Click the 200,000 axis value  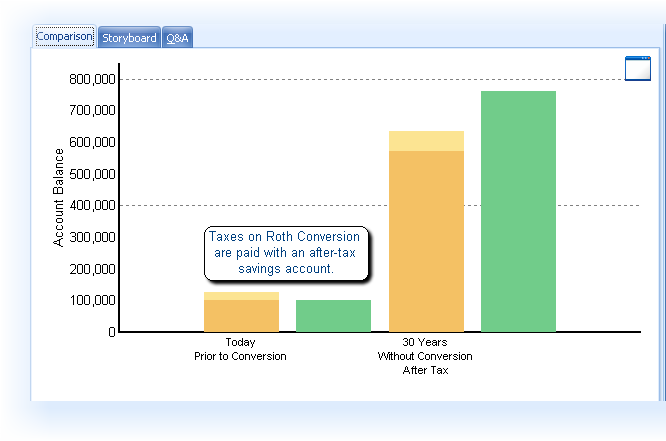pos(89,269)
